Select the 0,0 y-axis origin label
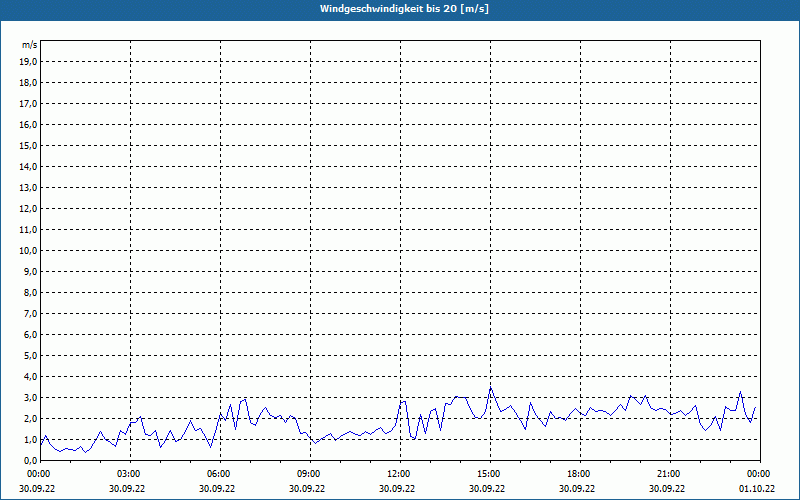The image size is (800, 500). click(x=32, y=460)
